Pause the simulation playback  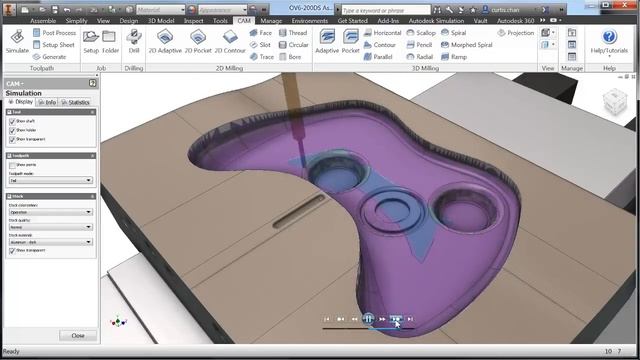click(368, 319)
